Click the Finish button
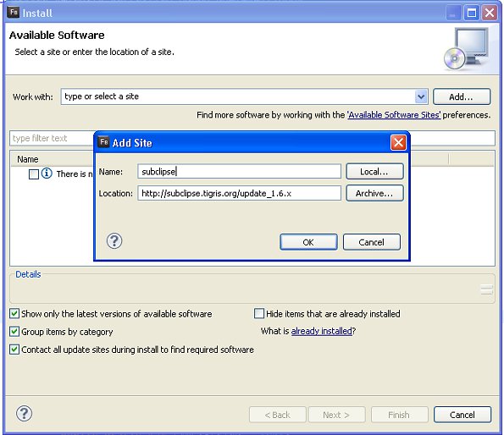The image size is (504, 435). pyautogui.click(x=399, y=415)
